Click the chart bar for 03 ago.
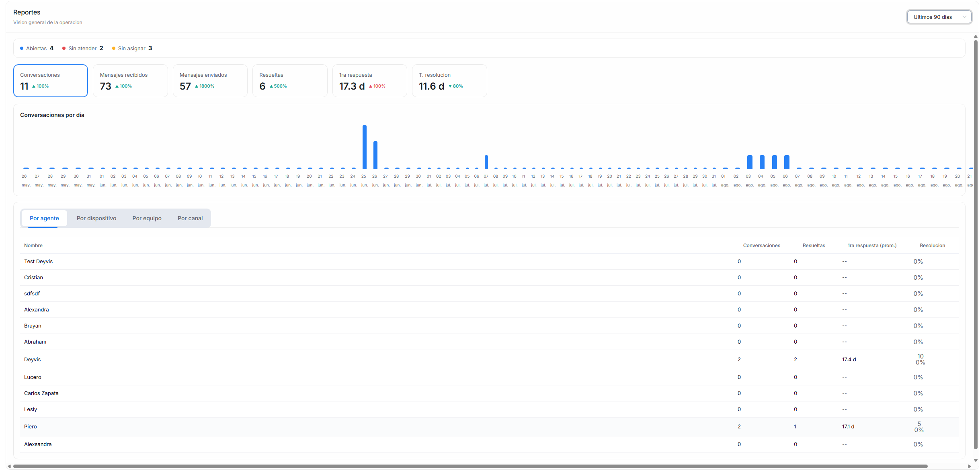 (x=750, y=162)
